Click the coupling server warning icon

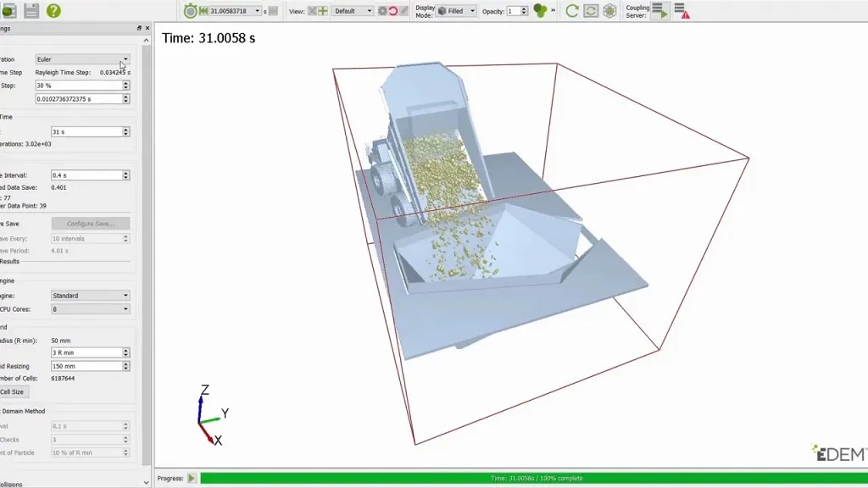click(682, 10)
